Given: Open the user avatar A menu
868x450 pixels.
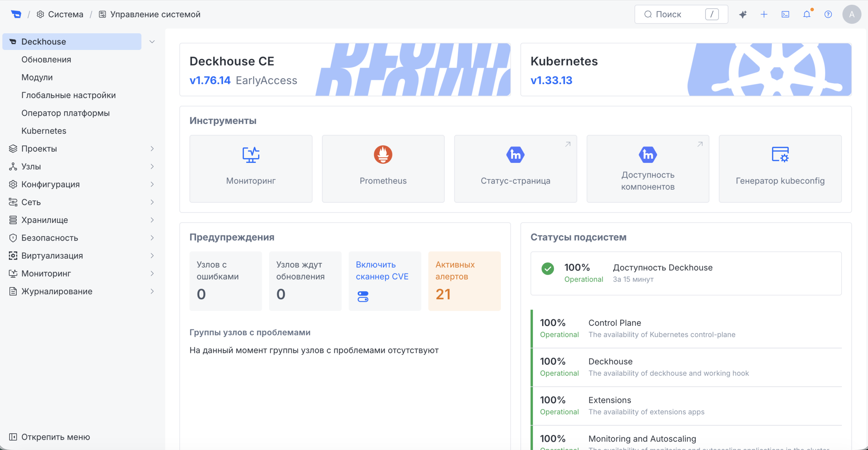Looking at the screenshot, I should coord(851,14).
